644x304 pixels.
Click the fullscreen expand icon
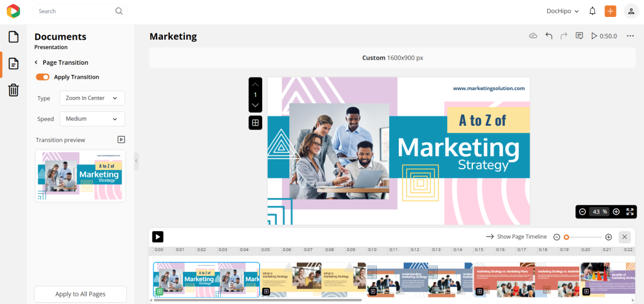pos(630,212)
